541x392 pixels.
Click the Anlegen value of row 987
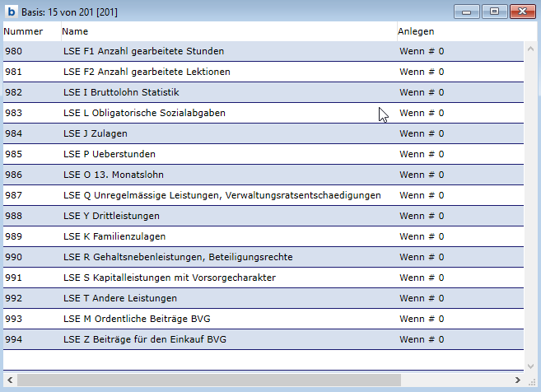tap(422, 195)
